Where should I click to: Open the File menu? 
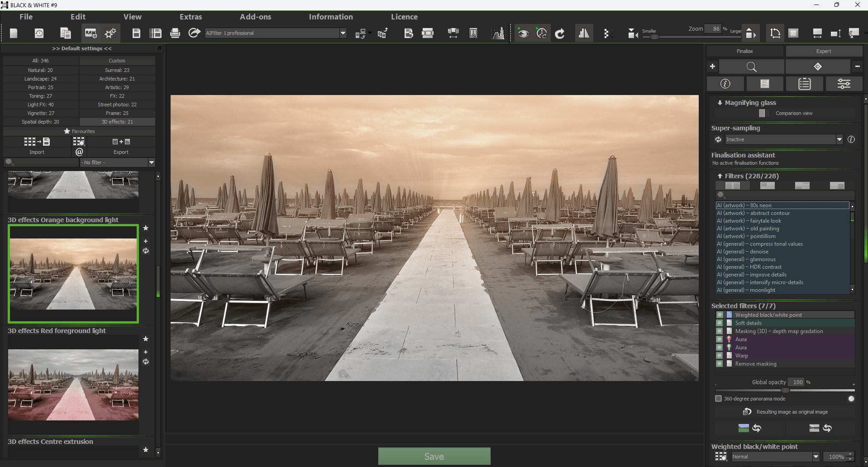point(26,17)
